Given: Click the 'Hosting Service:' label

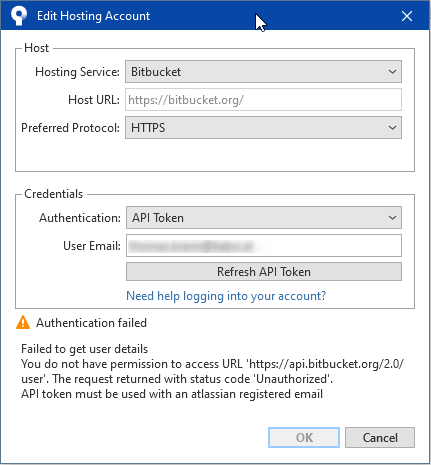Looking at the screenshot, I should pyautogui.click(x=77, y=72).
